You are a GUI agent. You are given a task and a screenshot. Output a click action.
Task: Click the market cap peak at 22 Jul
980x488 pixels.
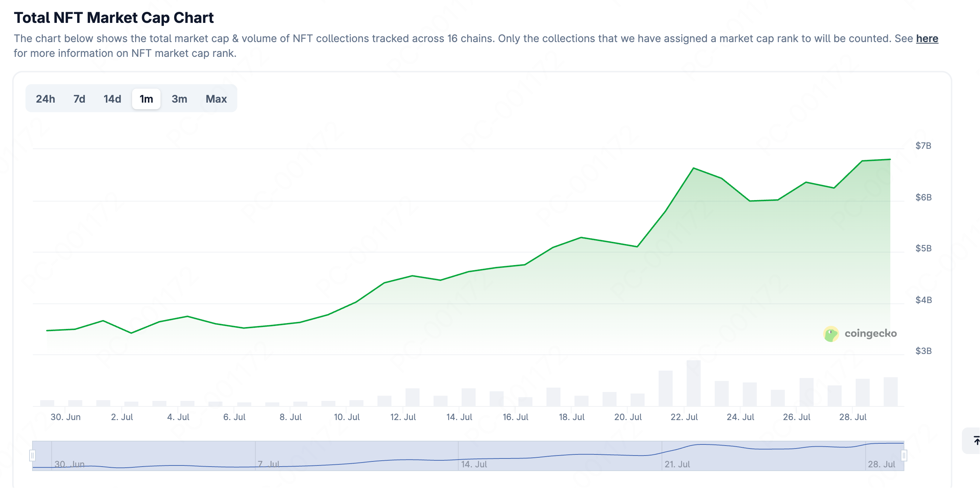pos(694,168)
